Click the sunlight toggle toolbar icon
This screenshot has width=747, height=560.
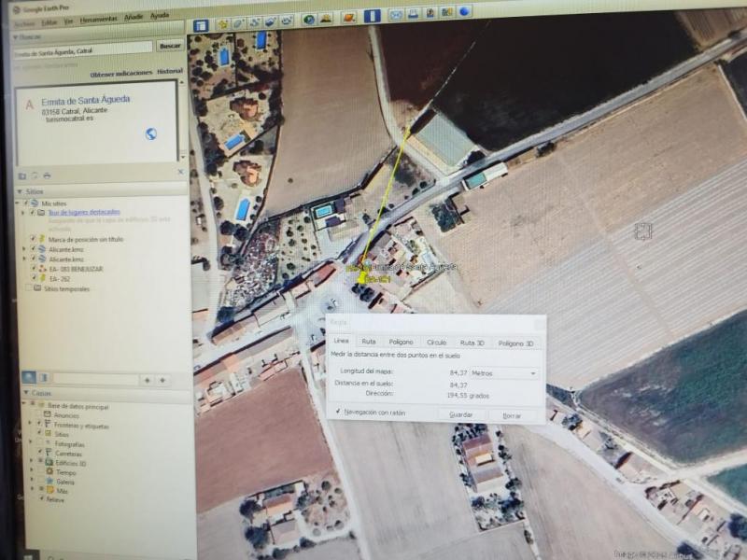pos(325,19)
